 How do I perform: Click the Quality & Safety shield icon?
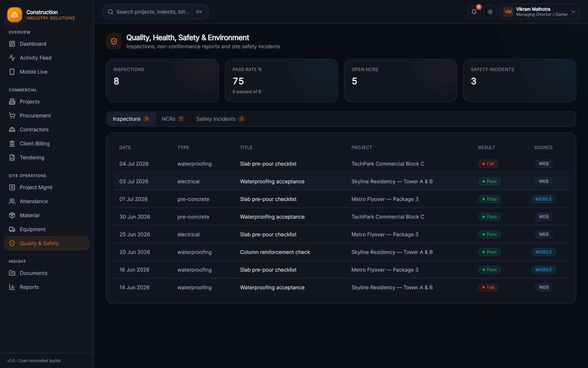pos(12,243)
